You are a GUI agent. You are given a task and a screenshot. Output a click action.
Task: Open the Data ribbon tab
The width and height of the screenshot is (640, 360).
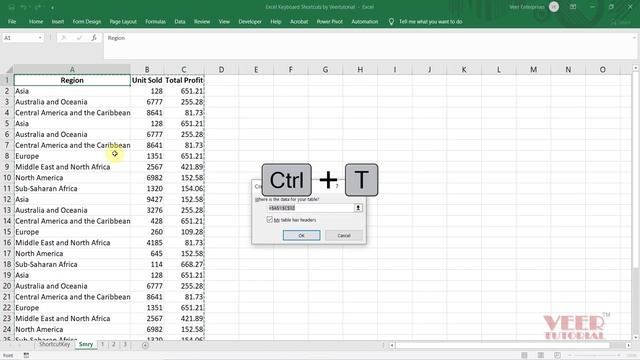click(180, 22)
